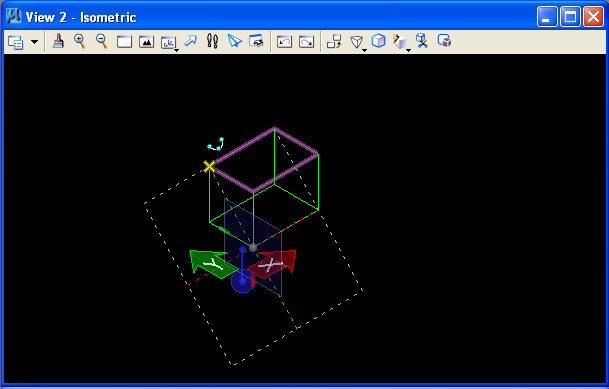The height and width of the screenshot is (389, 609).
Task: Open the Rotate View dropdown arrow
Action: coord(177,50)
